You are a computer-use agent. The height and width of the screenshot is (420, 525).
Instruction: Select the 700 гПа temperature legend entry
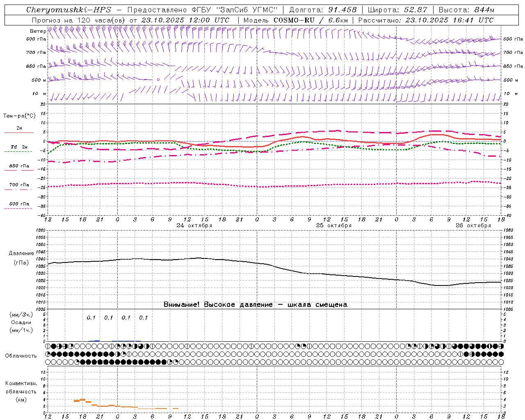pyautogui.click(x=19, y=185)
